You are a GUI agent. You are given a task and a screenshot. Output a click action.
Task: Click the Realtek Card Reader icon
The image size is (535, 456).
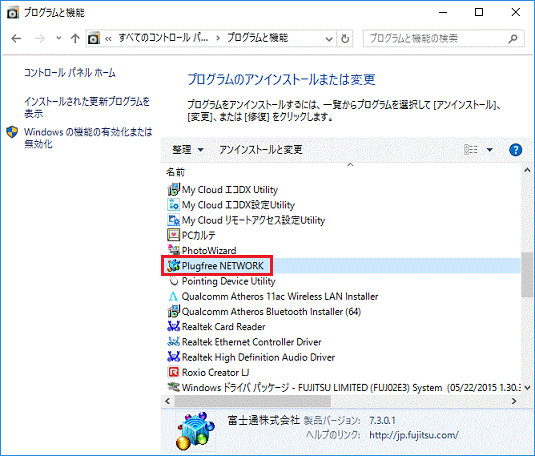click(x=173, y=327)
